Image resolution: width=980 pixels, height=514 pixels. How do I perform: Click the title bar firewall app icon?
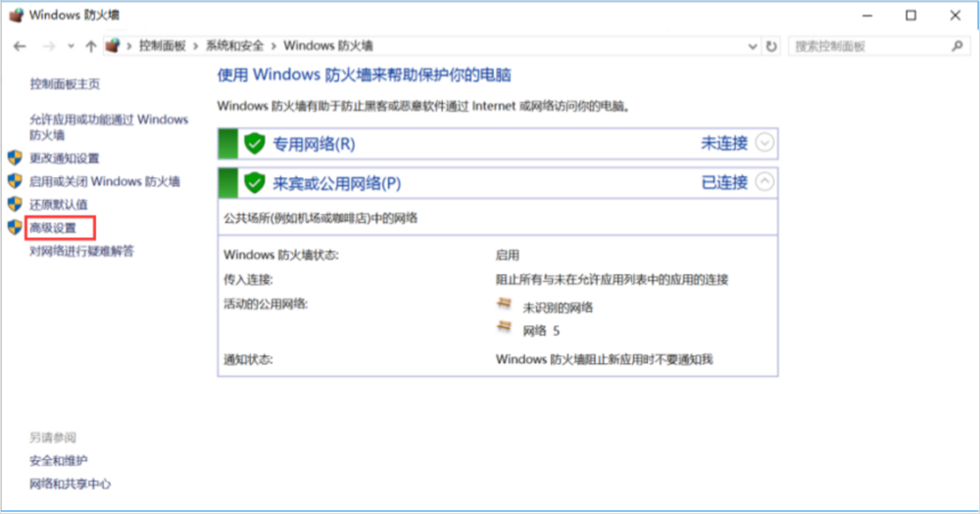point(17,15)
